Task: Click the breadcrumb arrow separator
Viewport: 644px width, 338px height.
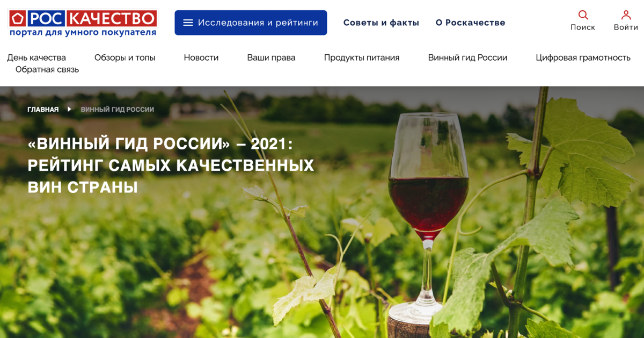Action: point(70,109)
